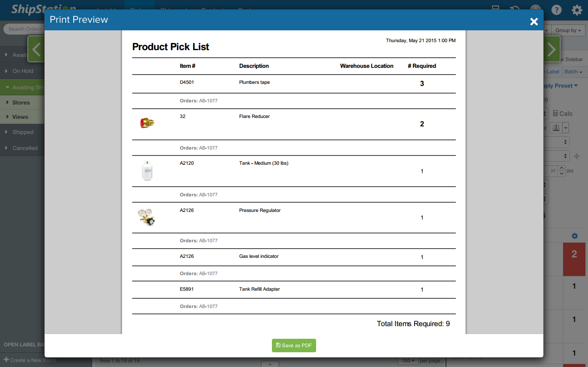The width and height of the screenshot is (588, 367).
Task: Click the scale weight icon
Action: (x=556, y=128)
